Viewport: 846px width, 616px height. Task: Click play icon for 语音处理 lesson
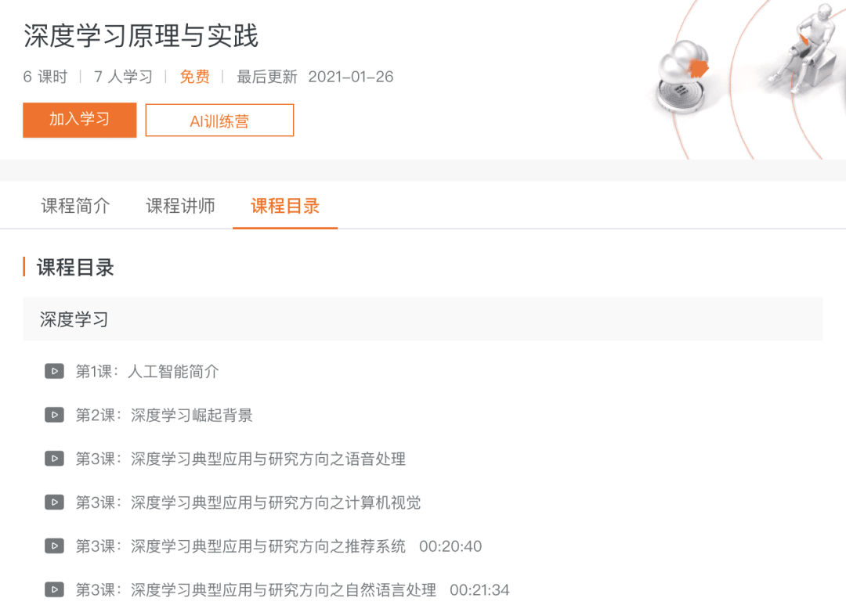click(54, 459)
